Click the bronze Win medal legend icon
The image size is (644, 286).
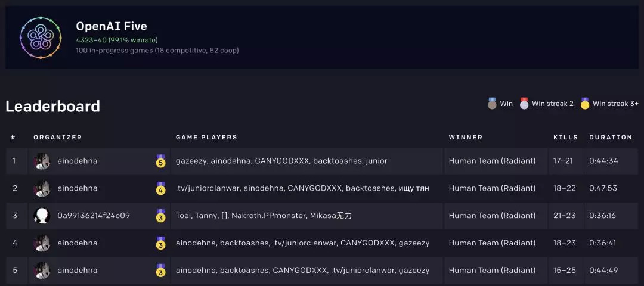pyautogui.click(x=493, y=104)
